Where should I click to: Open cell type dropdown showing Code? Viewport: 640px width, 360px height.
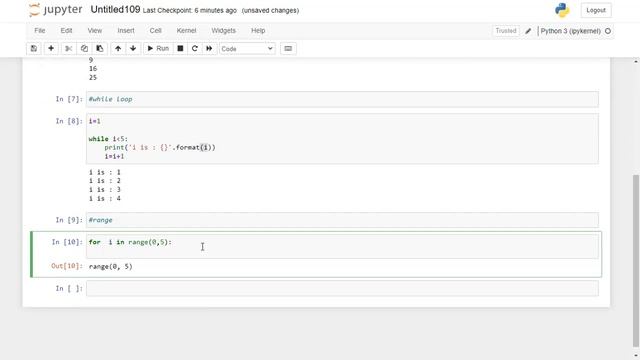click(247, 49)
